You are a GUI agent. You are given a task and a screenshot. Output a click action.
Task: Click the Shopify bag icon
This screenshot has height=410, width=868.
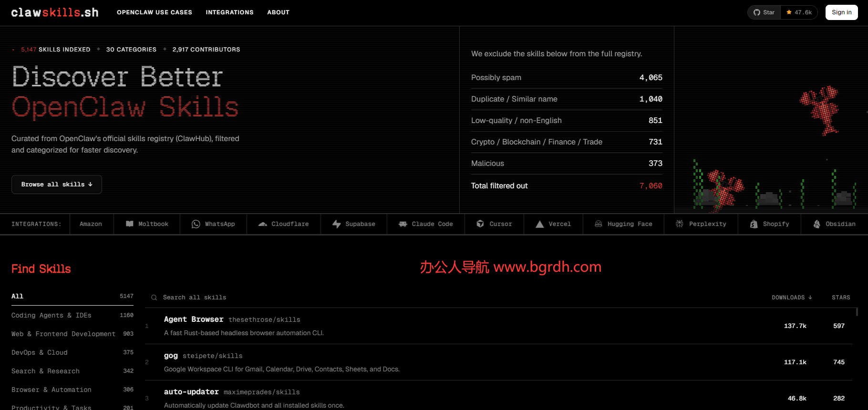click(754, 224)
